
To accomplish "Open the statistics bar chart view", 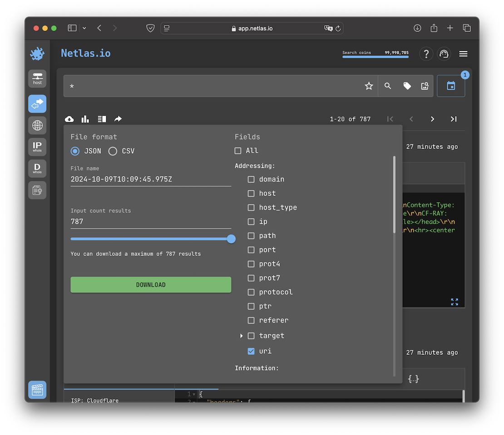I will click(x=85, y=119).
